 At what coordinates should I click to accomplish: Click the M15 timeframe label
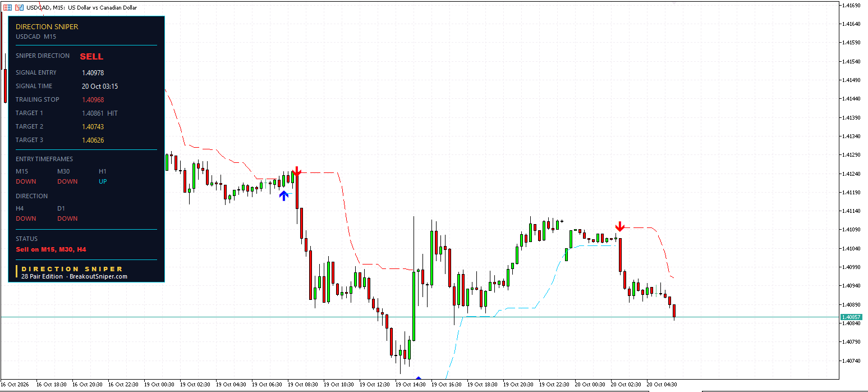point(22,172)
